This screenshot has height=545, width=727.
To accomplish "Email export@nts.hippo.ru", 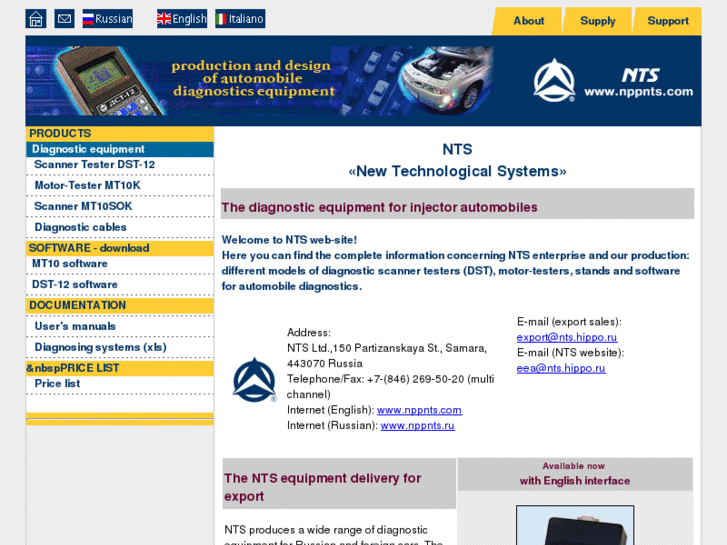I will (567, 337).
